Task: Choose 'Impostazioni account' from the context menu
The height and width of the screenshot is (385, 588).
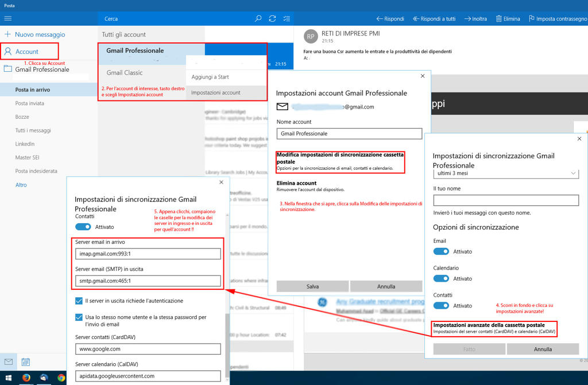Action: 216,92
